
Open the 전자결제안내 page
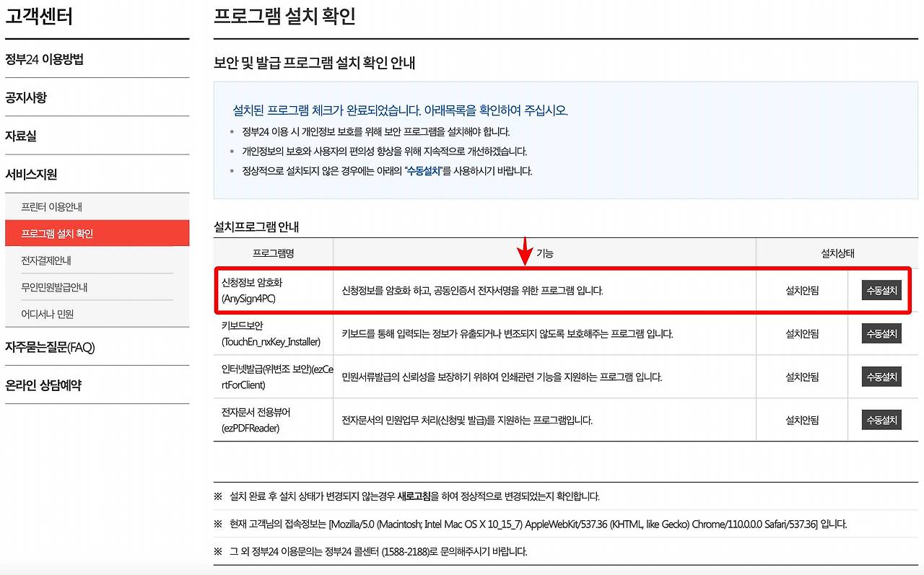click(x=47, y=260)
